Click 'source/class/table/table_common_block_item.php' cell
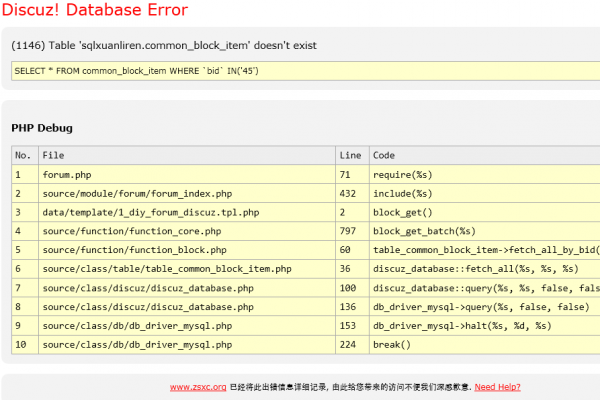The width and height of the screenshot is (600, 400). 187,269
